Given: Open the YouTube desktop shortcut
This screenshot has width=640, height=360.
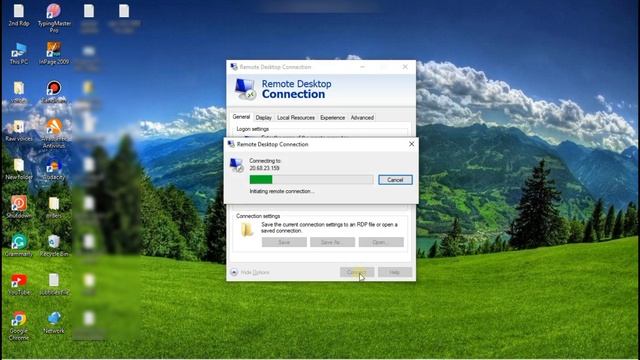Looking at the screenshot, I should point(19,284).
